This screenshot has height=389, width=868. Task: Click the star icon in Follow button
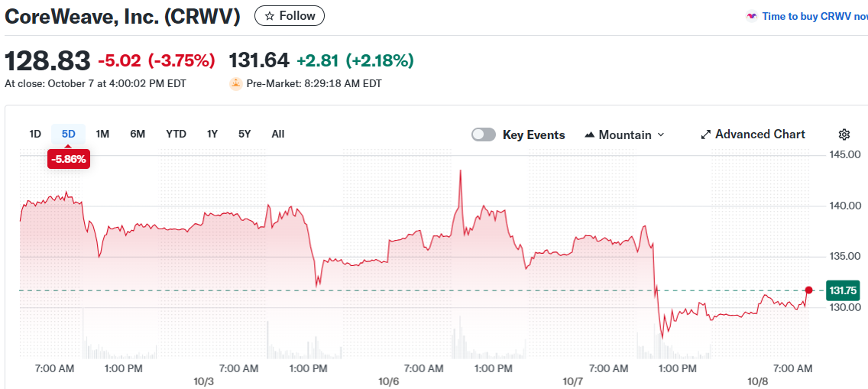tap(269, 16)
